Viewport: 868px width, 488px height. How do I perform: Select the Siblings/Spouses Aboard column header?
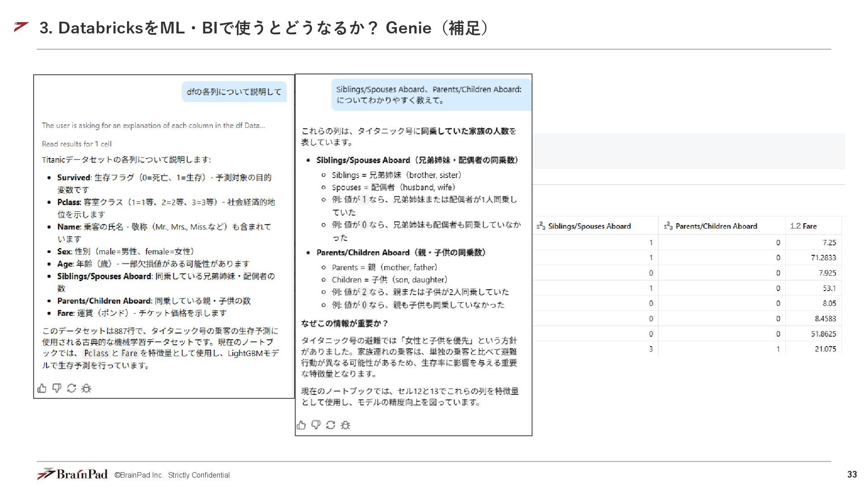[x=589, y=226]
